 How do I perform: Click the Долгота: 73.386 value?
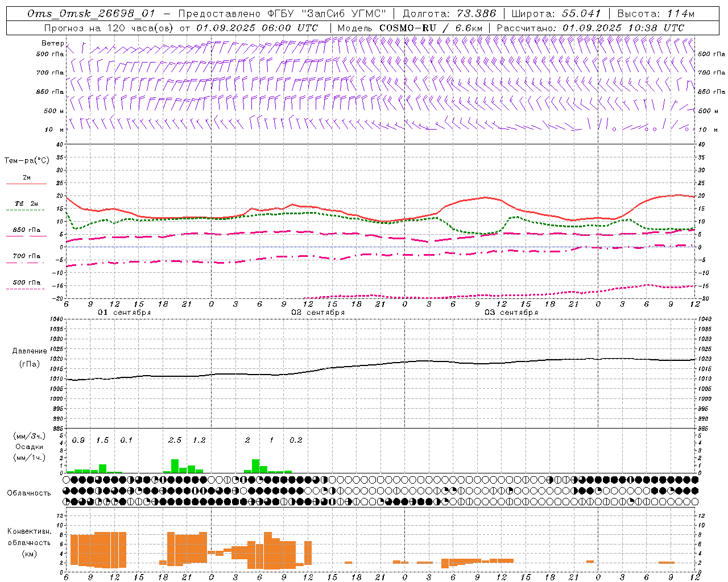pyautogui.click(x=449, y=14)
